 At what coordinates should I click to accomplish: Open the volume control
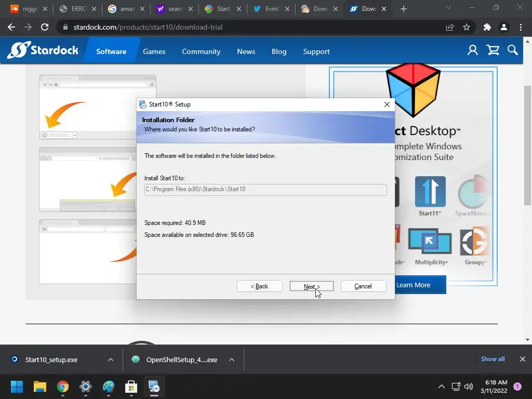pos(469,387)
